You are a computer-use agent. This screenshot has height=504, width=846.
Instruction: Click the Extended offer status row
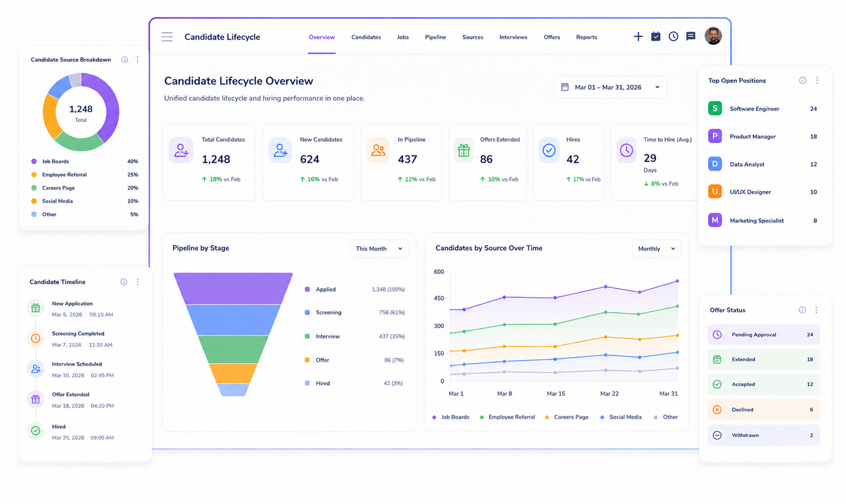(764, 360)
